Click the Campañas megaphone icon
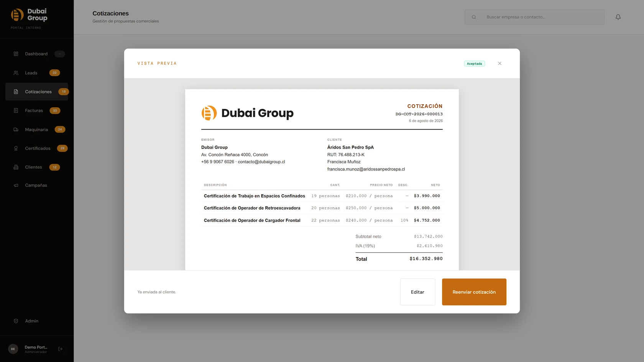Screen dimensions: 644x362 point(16,185)
